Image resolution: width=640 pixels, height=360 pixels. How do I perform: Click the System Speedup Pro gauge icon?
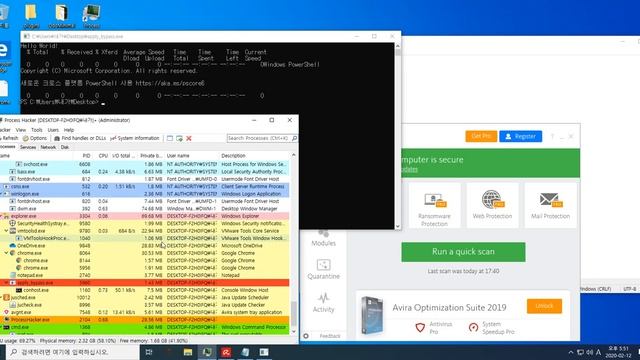click(x=473, y=327)
